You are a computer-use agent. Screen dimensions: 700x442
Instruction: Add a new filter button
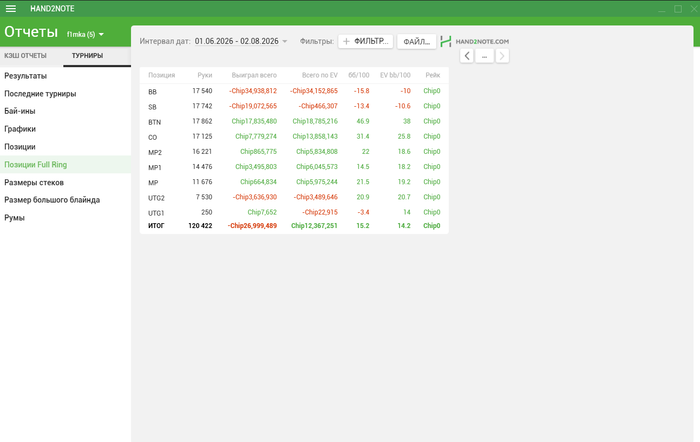(366, 41)
